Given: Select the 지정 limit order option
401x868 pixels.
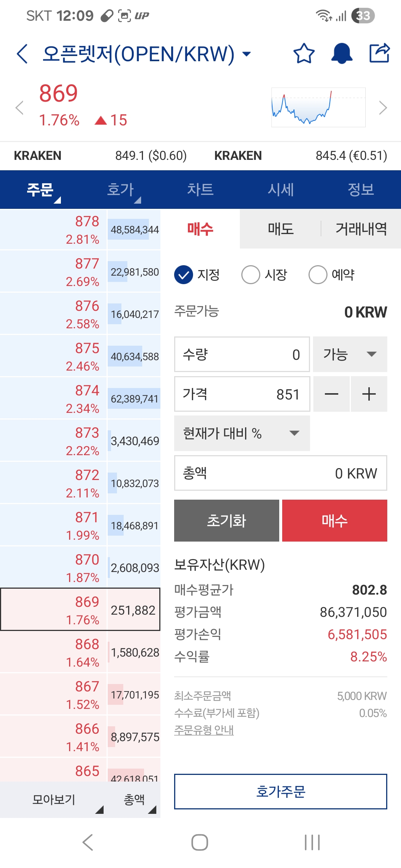Looking at the screenshot, I should click(x=184, y=275).
